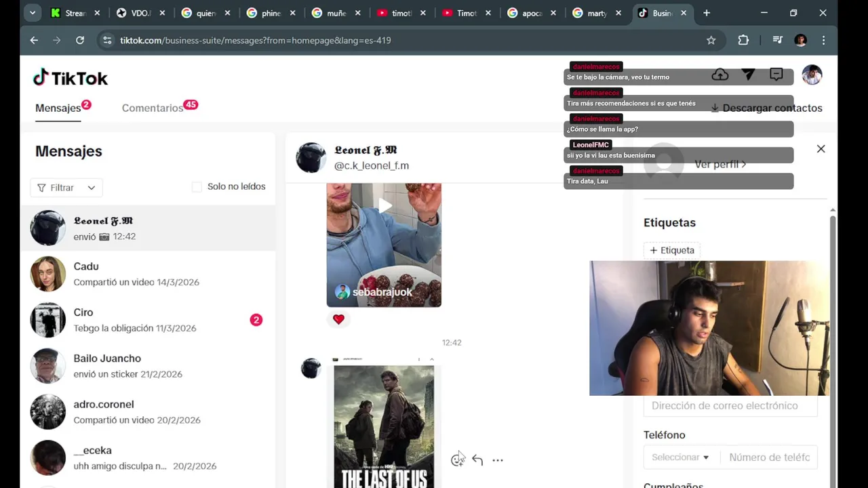Image resolution: width=868 pixels, height=488 pixels.
Task: Open browser media control icon
Action: tap(778, 40)
